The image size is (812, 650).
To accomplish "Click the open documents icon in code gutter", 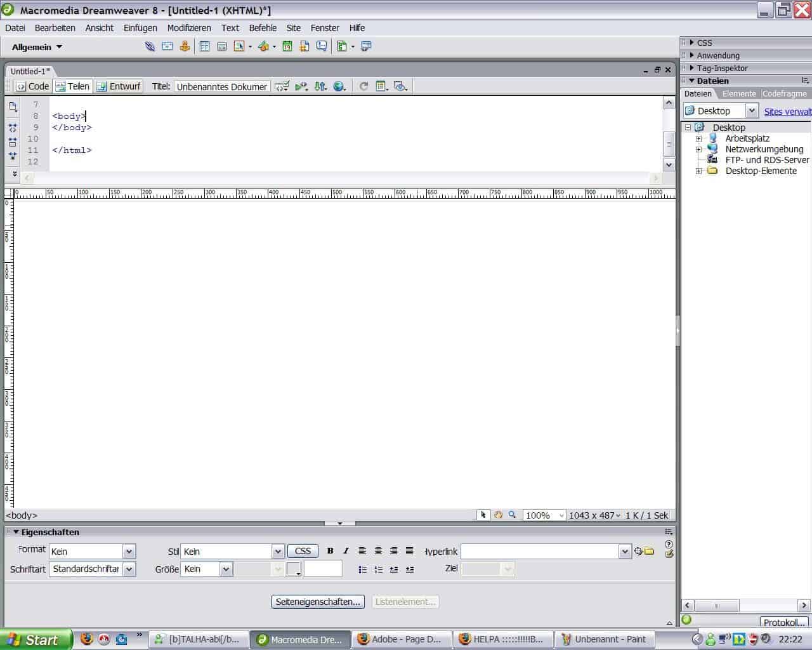I will coord(13,107).
